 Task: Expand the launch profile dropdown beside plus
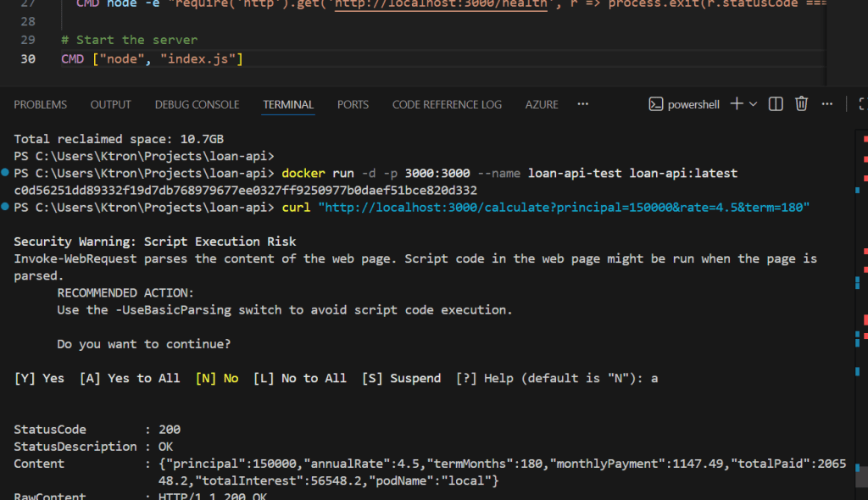click(x=754, y=104)
